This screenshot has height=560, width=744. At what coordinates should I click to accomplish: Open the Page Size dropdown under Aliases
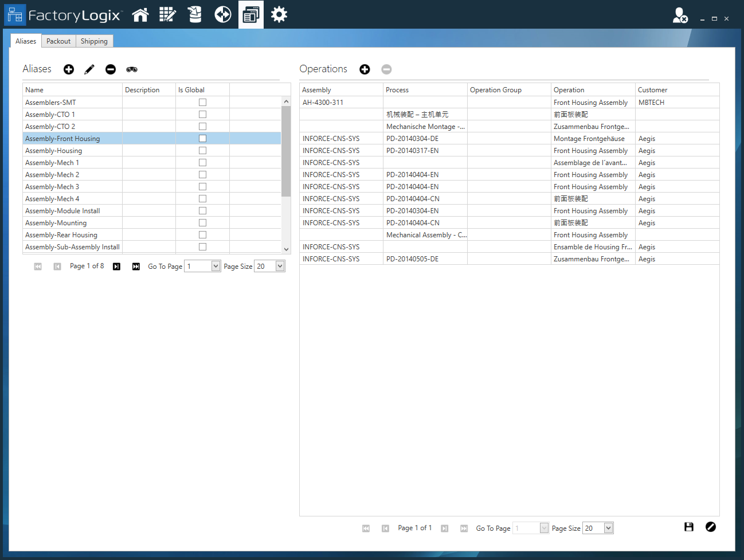(x=279, y=266)
